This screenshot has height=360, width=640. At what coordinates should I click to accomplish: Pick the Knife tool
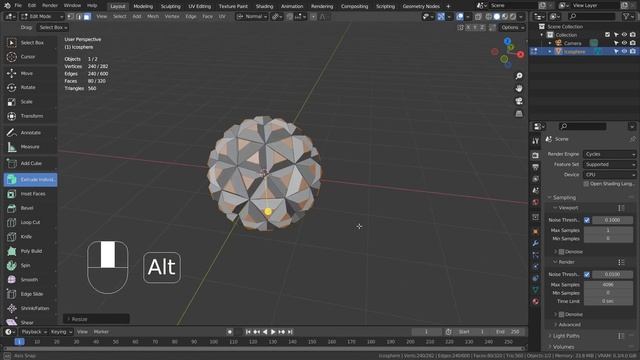[x=31, y=237]
